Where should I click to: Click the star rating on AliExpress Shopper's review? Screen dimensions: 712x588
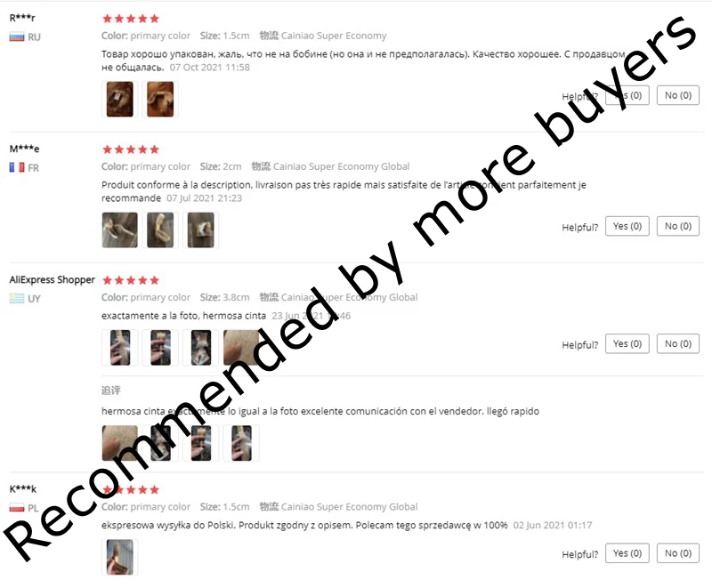[x=131, y=280]
